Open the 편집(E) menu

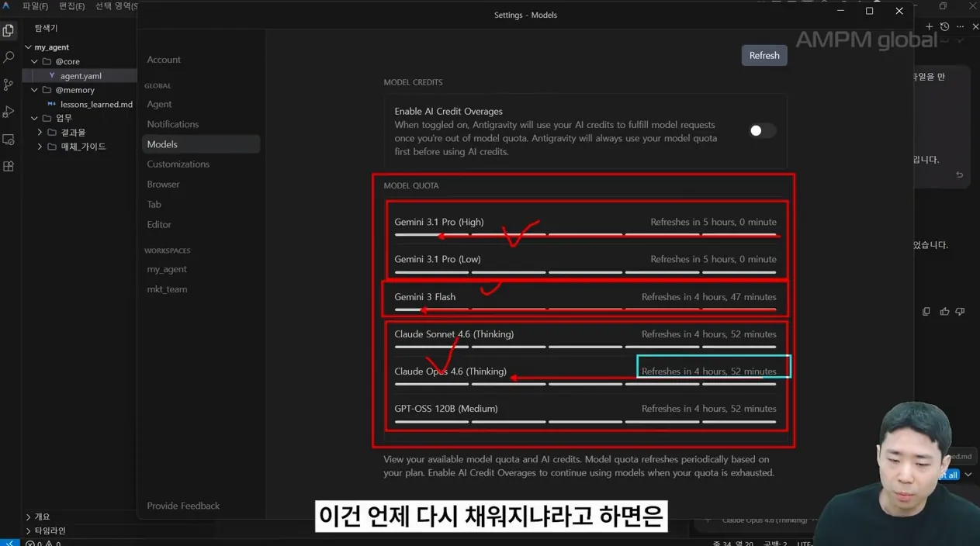[x=72, y=6]
